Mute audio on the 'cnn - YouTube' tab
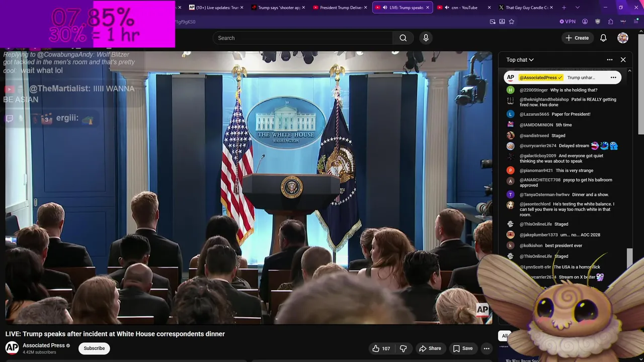644x362 pixels. tap(447, 8)
